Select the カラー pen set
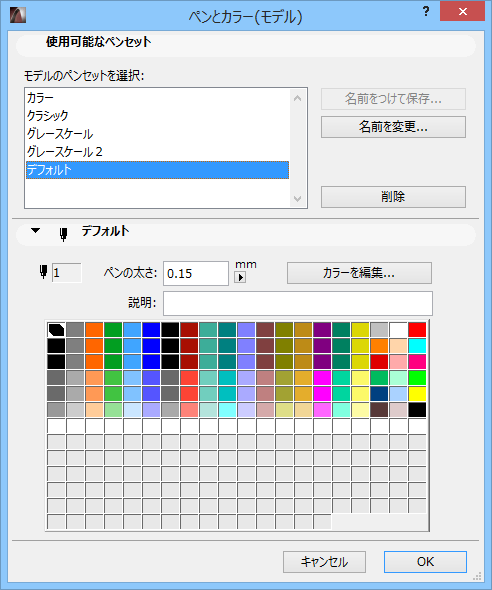 click(158, 98)
